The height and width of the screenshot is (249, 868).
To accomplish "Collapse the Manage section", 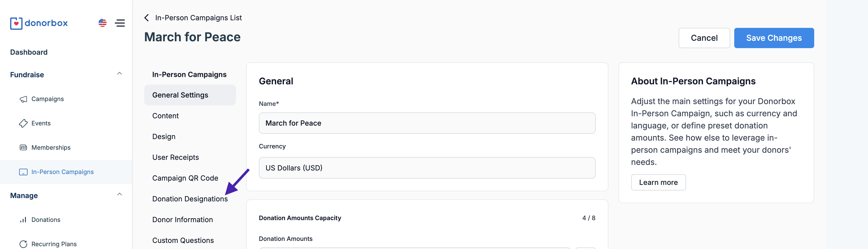I will [119, 195].
